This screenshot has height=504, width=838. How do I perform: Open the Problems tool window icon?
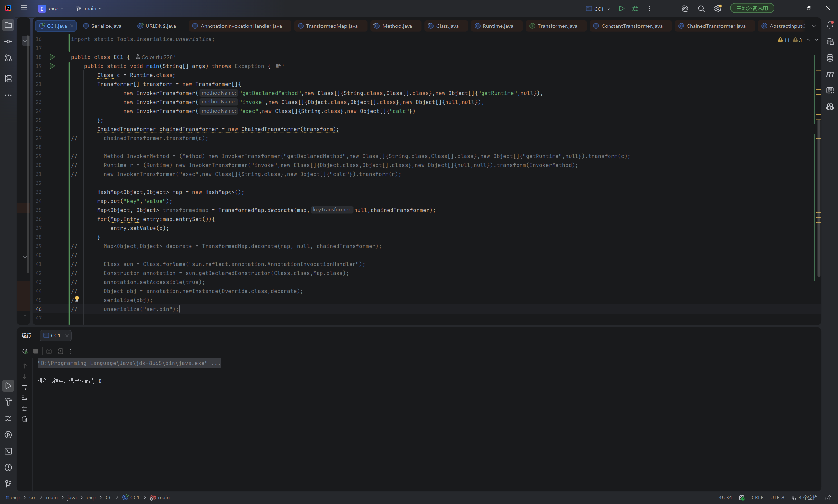[8, 468]
